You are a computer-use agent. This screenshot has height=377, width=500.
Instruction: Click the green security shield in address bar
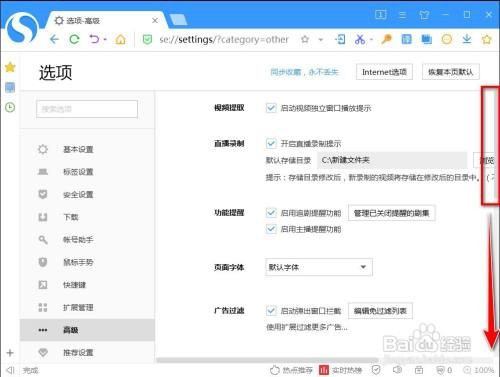tap(147, 40)
